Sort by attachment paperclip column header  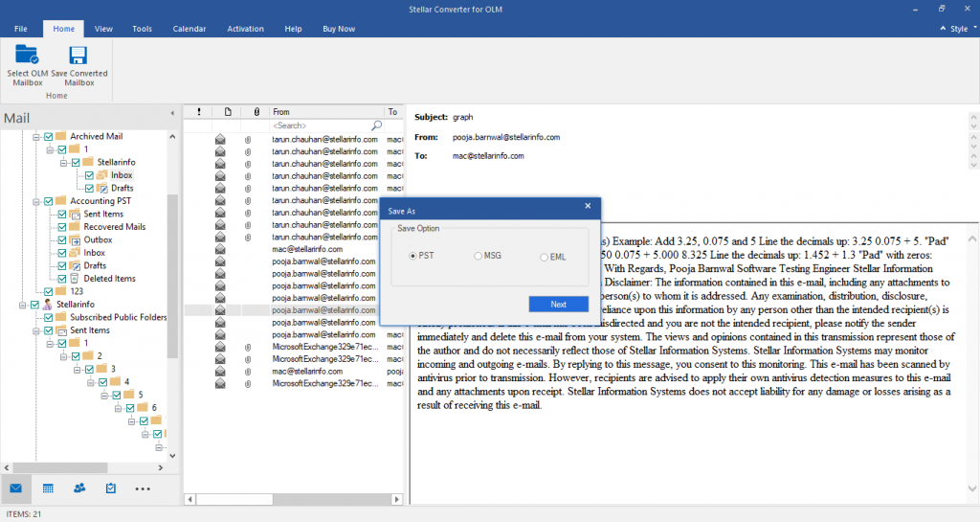256,112
